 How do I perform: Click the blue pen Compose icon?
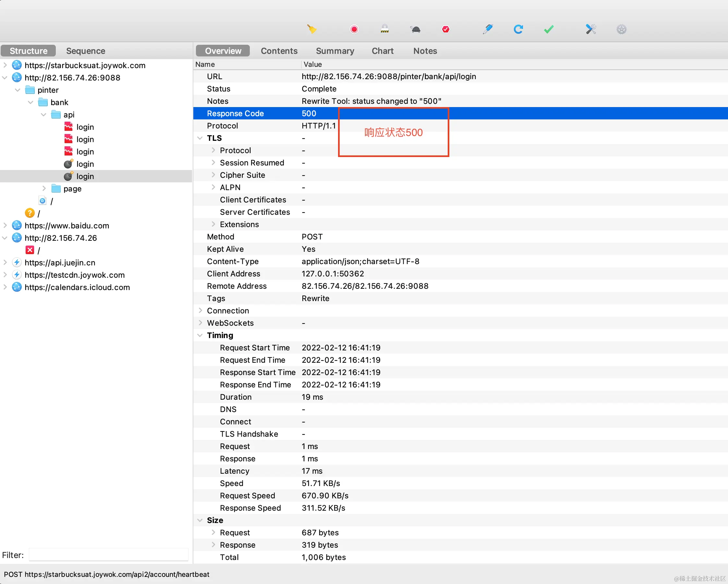[x=488, y=30]
